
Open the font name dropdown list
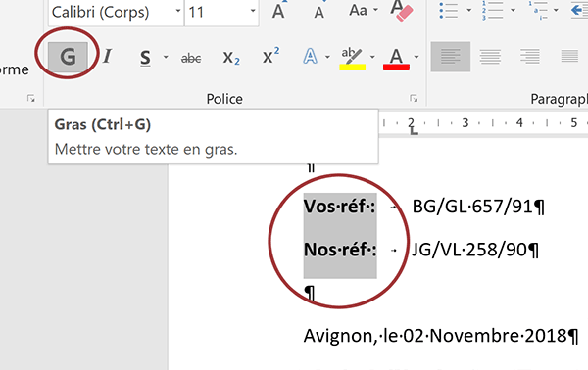tap(178, 11)
